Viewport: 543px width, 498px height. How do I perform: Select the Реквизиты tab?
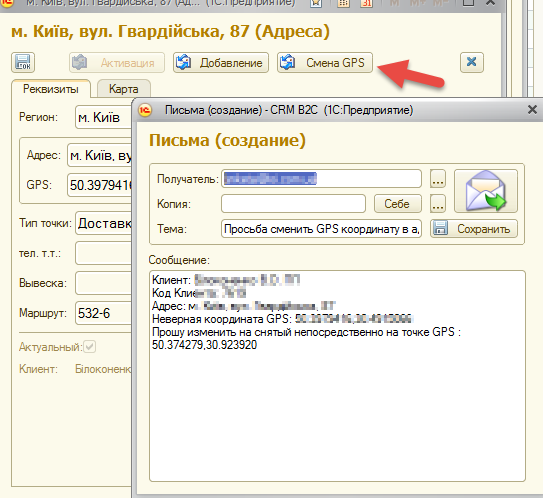[x=51, y=89]
